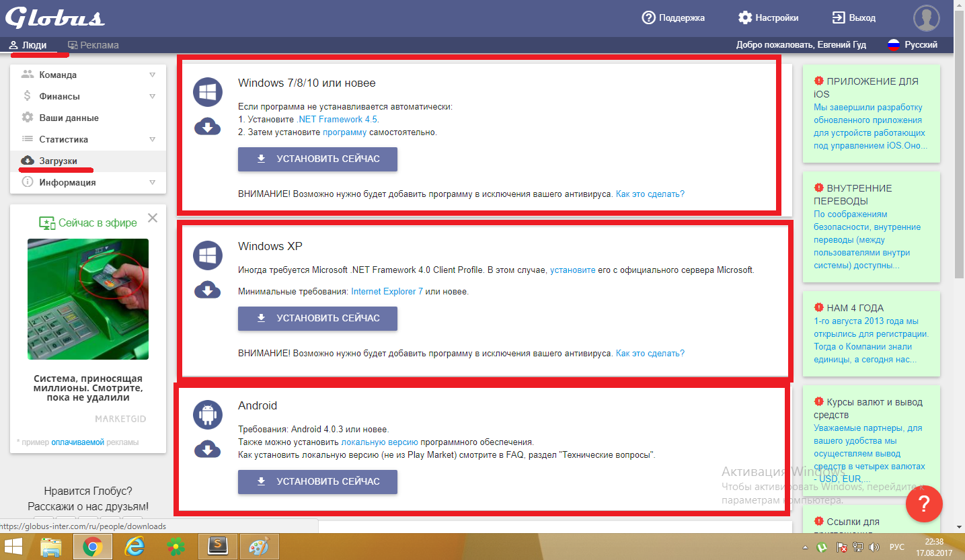Screen dimensions: 965x560
Task: Click УСТАНОВИТЬ СЕЙЧАС for Android
Action: [317, 482]
